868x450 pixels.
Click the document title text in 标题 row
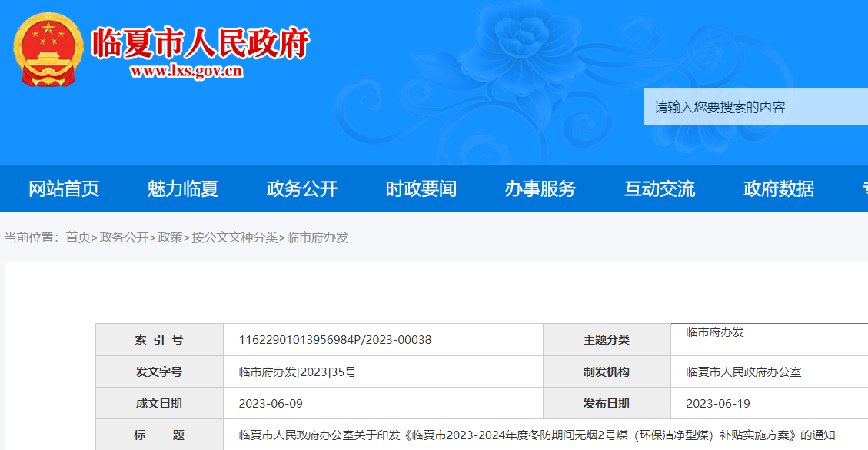click(537, 435)
